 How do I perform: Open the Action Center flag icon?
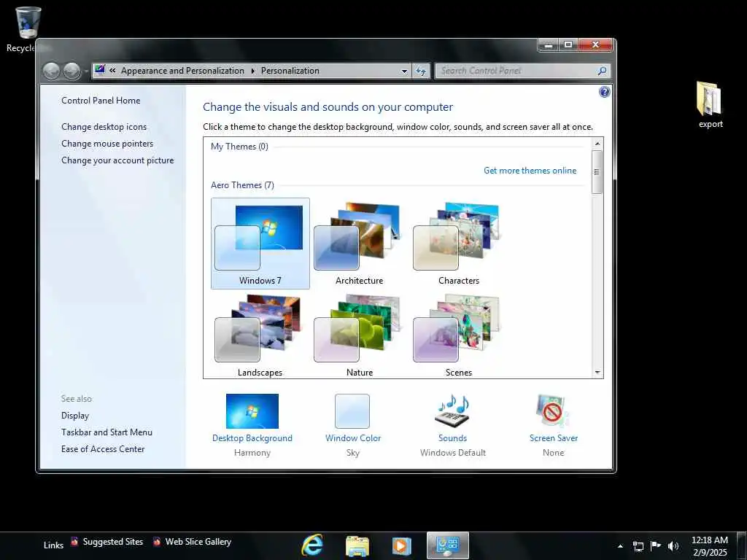pyautogui.click(x=656, y=545)
